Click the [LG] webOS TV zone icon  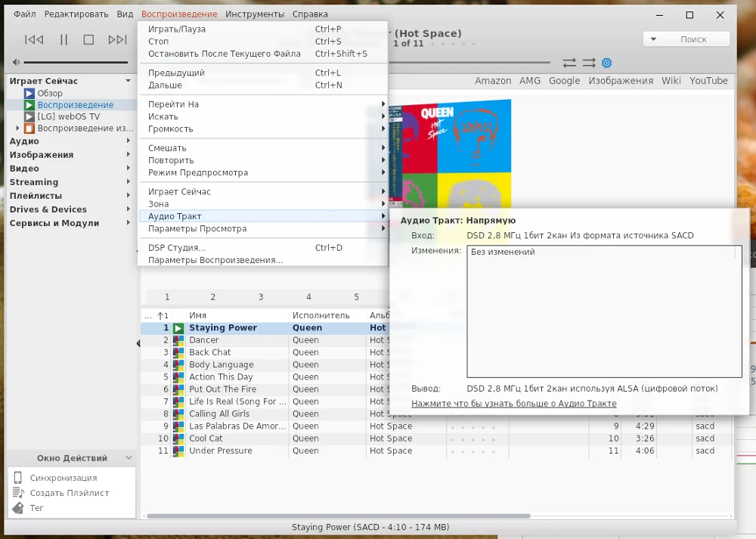pos(29,116)
